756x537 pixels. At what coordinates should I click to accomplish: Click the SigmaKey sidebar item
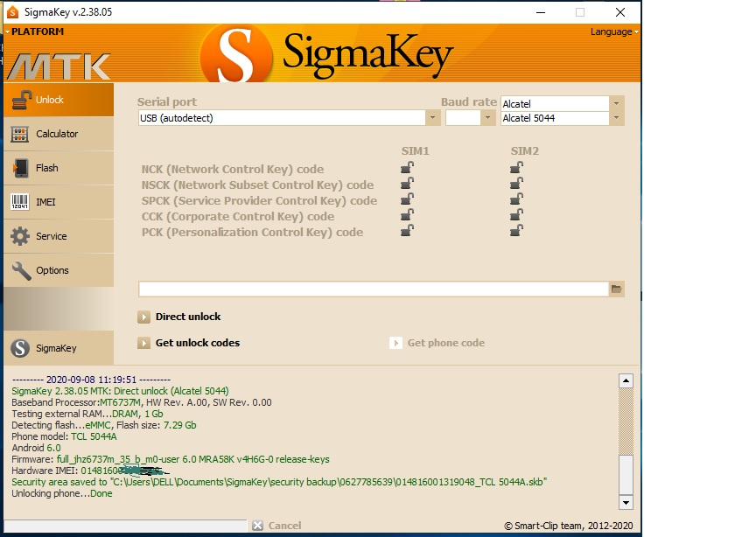59,348
